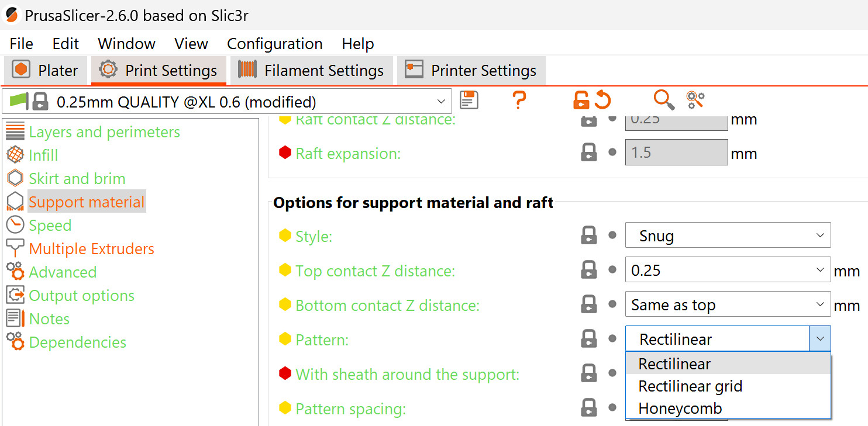Select Rectilinear grid pattern option
This screenshot has width=868, height=426.
[690, 386]
